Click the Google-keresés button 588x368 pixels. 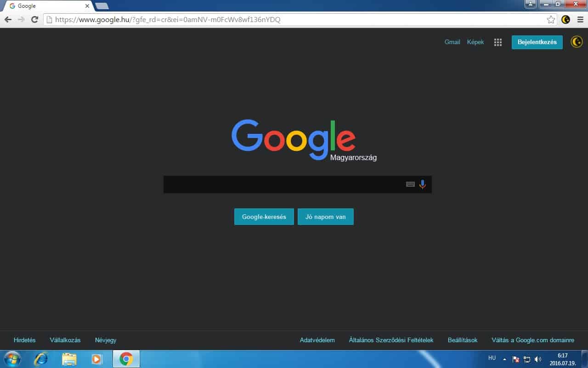(264, 217)
